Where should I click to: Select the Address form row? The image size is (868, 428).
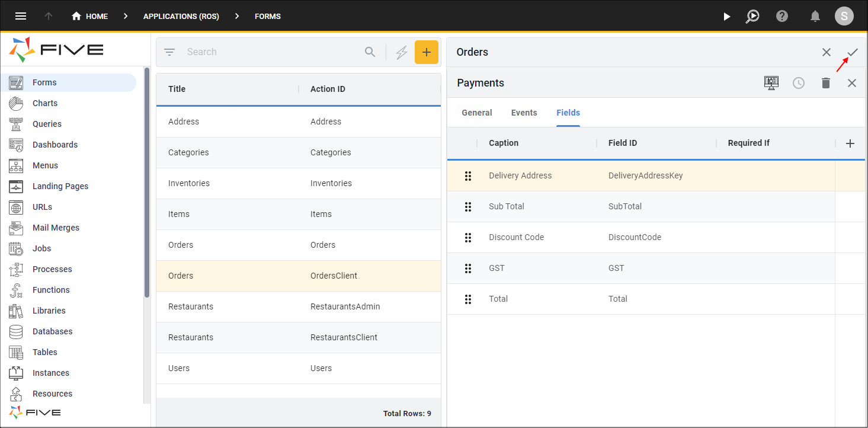pos(299,122)
